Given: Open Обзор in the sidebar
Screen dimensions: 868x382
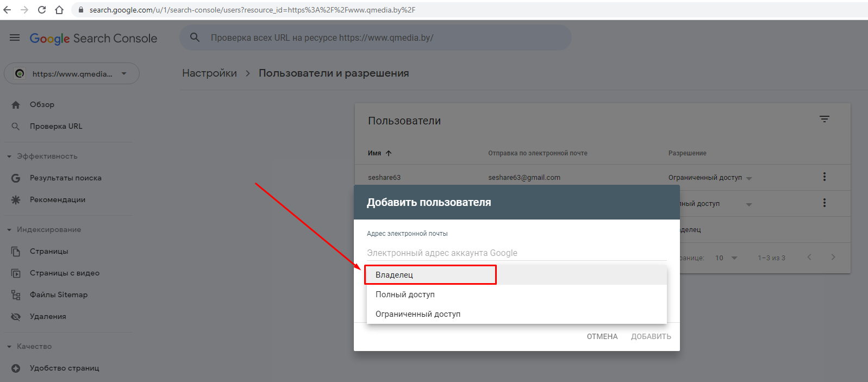Looking at the screenshot, I should tap(42, 104).
